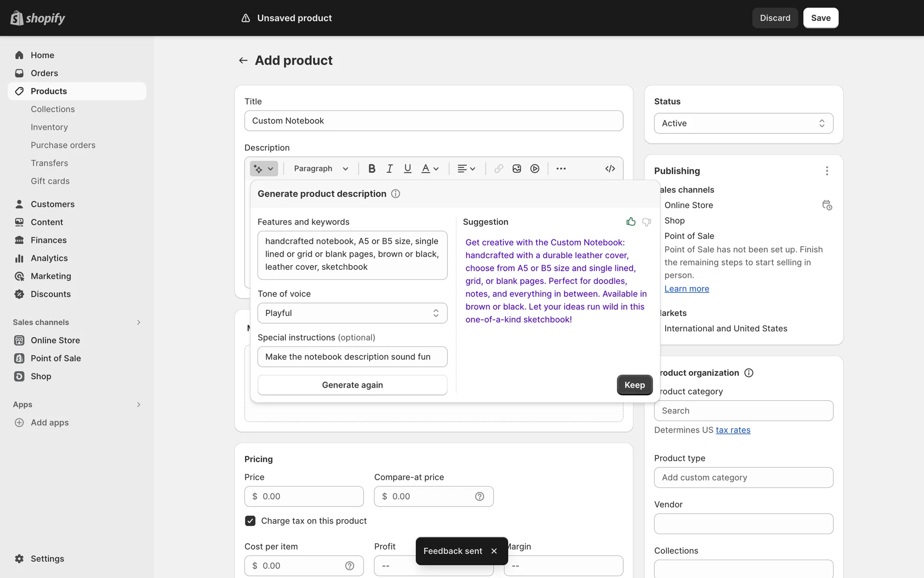924x578 pixels.
Task: Click the Italic formatting icon
Action: click(390, 169)
